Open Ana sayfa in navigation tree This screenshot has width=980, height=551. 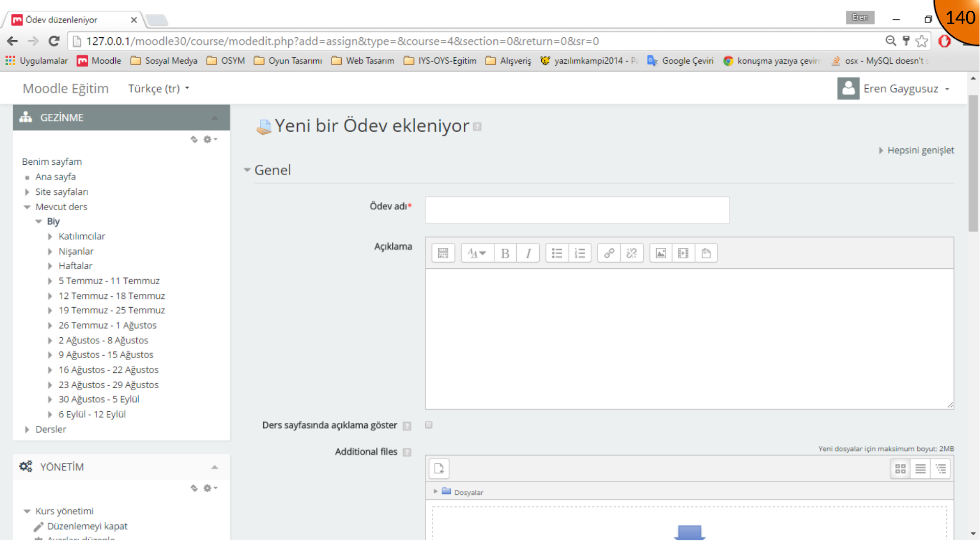pyautogui.click(x=55, y=177)
